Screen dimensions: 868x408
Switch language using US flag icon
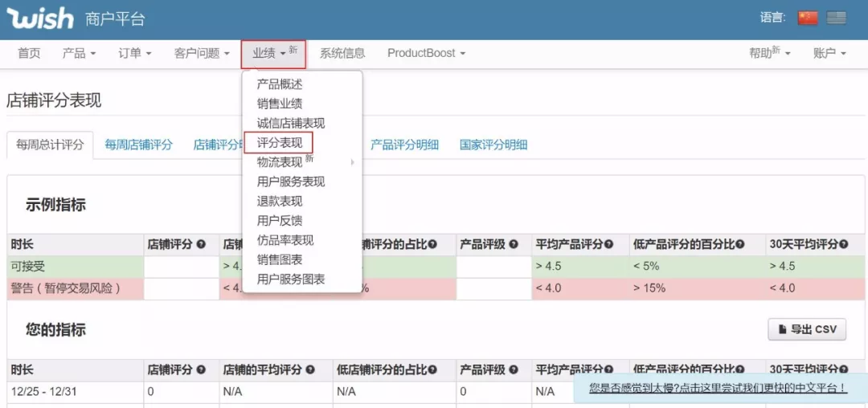click(x=837, y=18)
